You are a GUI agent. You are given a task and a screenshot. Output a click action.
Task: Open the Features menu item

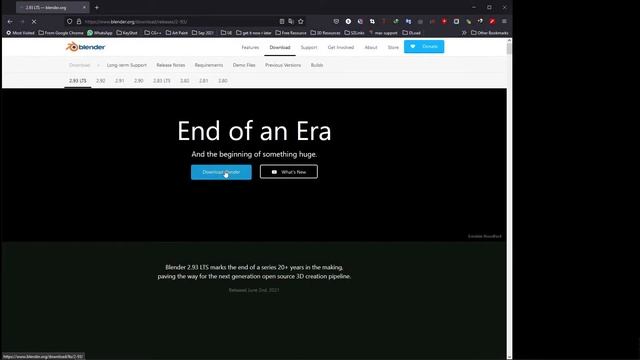250,47
